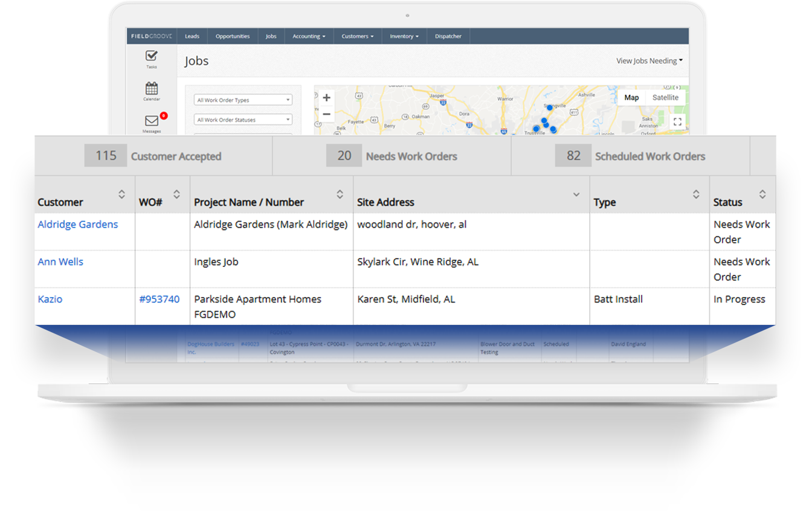The height and width of the screenshot is (511, 812).
Task: Zoom in on the map
Action: pyautogui.click(x=326, y=98)
